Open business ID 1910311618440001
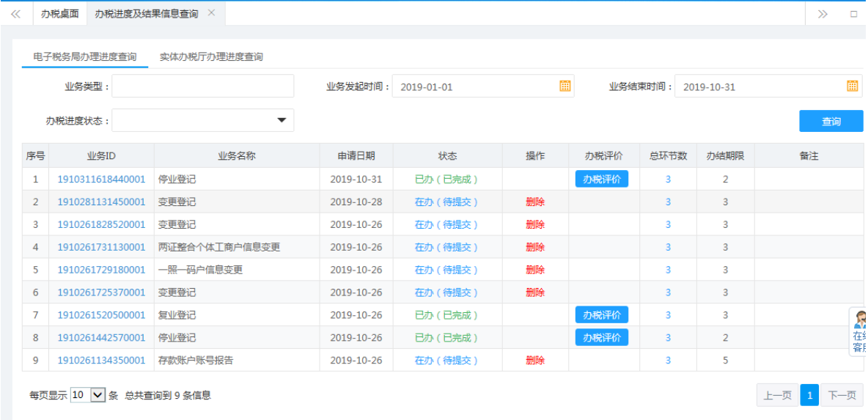This screenshot has width=868, height=420. 101,180
